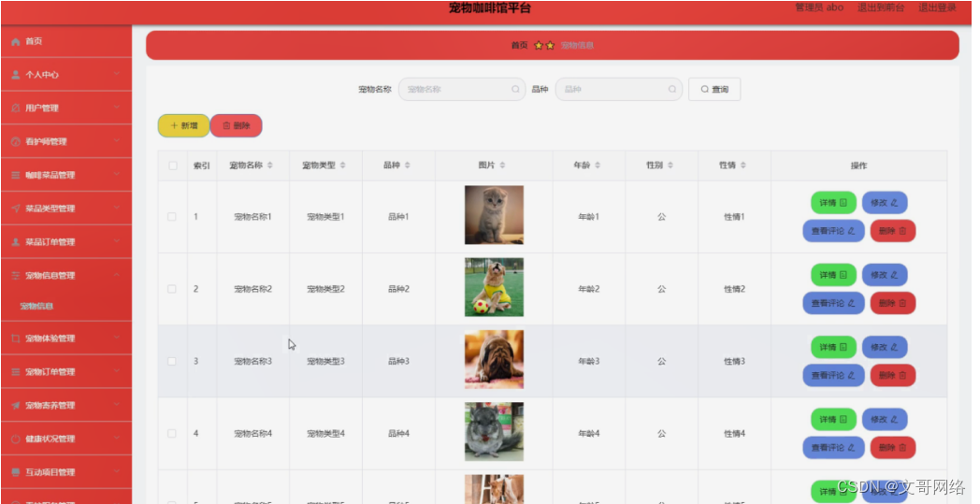
Task: Sort by 图片 column arrows
Action: click(502, 166)
